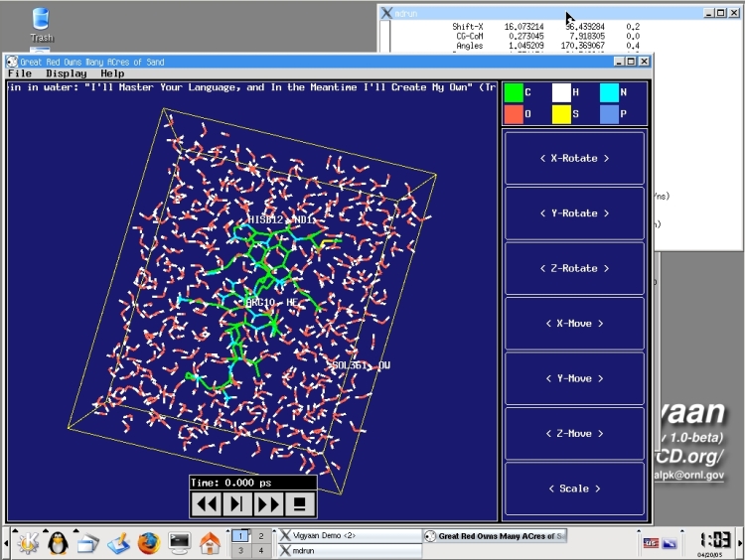This screenshot has height=560, width=745.
Task: Click the home folder icon in panel
Action: (210, 543)
